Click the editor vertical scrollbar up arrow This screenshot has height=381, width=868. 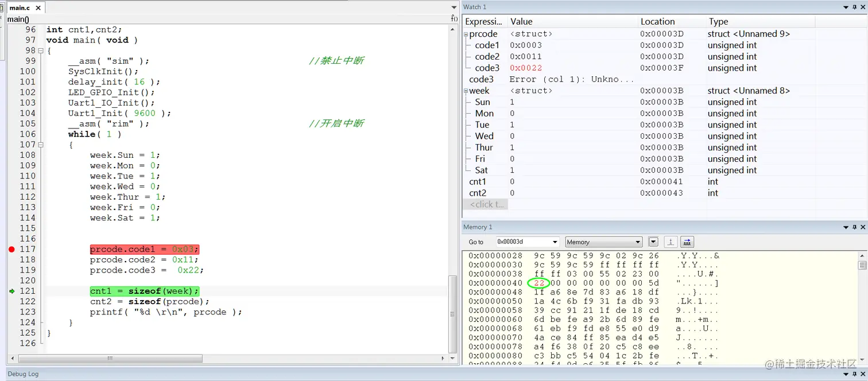(x=453, y=29)
